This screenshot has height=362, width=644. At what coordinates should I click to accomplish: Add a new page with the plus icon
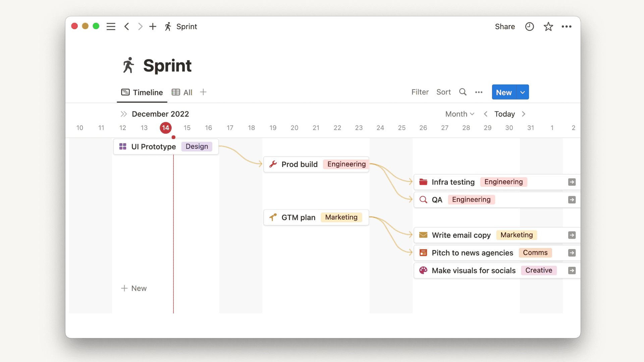(x=153, y=26)
